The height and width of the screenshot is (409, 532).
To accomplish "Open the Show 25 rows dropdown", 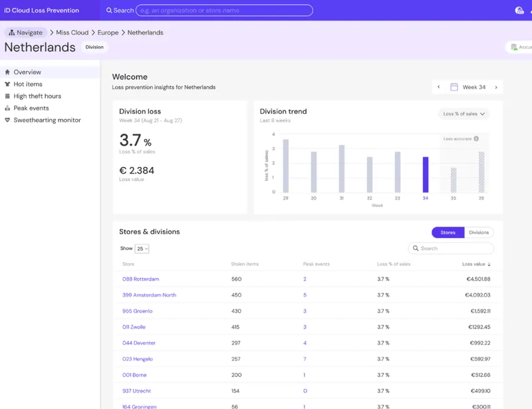I will 142,249.
